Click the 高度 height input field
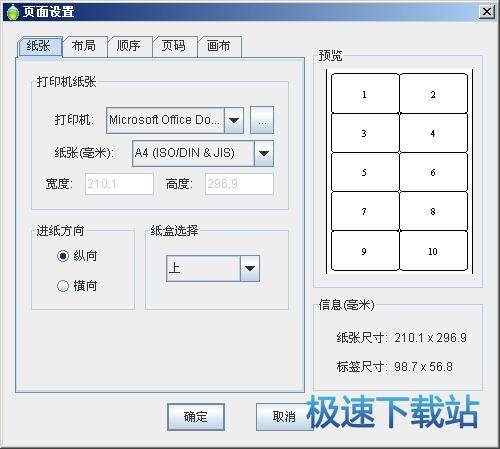This screenshot has width=500, height=449. tap(239, 184)
